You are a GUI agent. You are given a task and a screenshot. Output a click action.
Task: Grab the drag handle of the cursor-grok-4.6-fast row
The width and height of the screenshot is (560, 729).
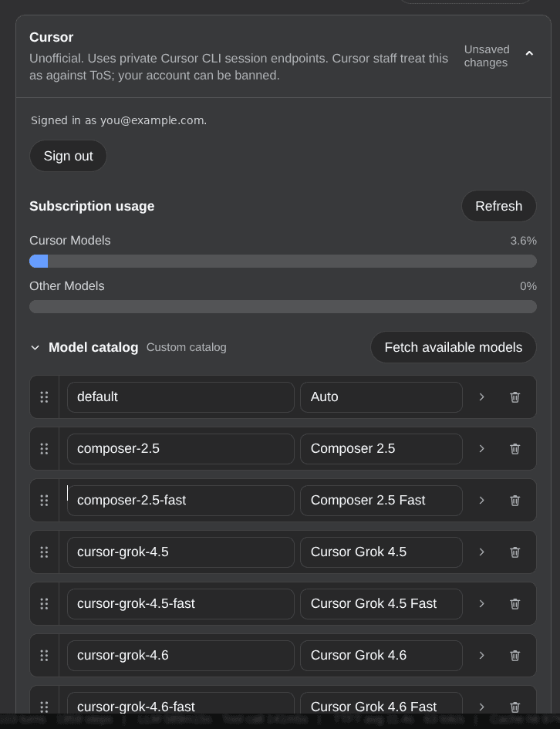click(x=44, y=707)
